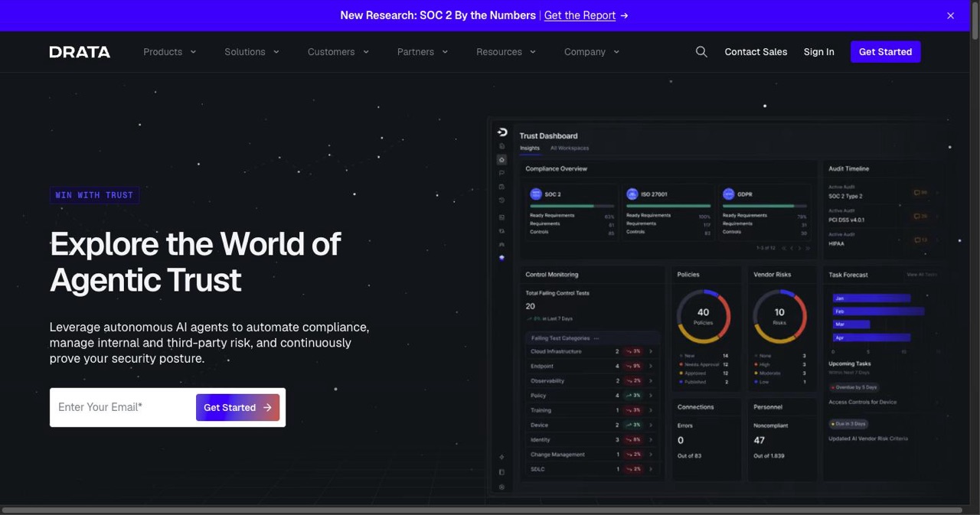Select 'Updated AI Vendor Risk Criteria' task
This screenshot has width=980, height=515.
[868, 438]
